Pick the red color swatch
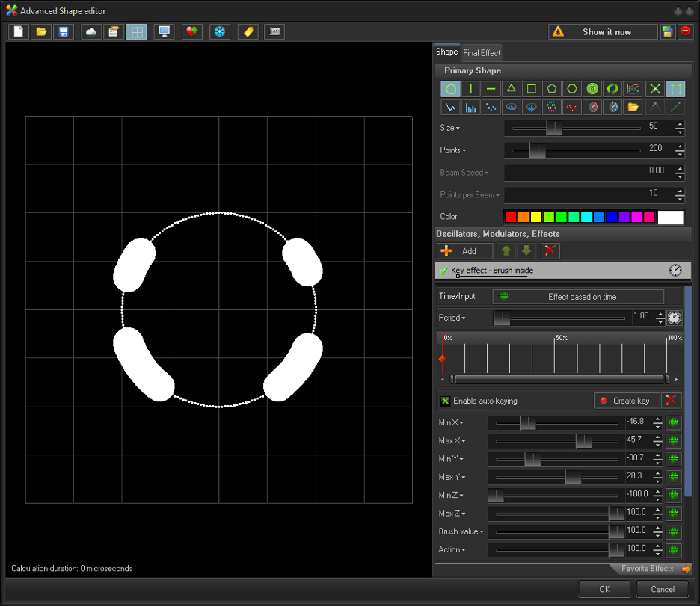700x607 pixels. [511, 217]
